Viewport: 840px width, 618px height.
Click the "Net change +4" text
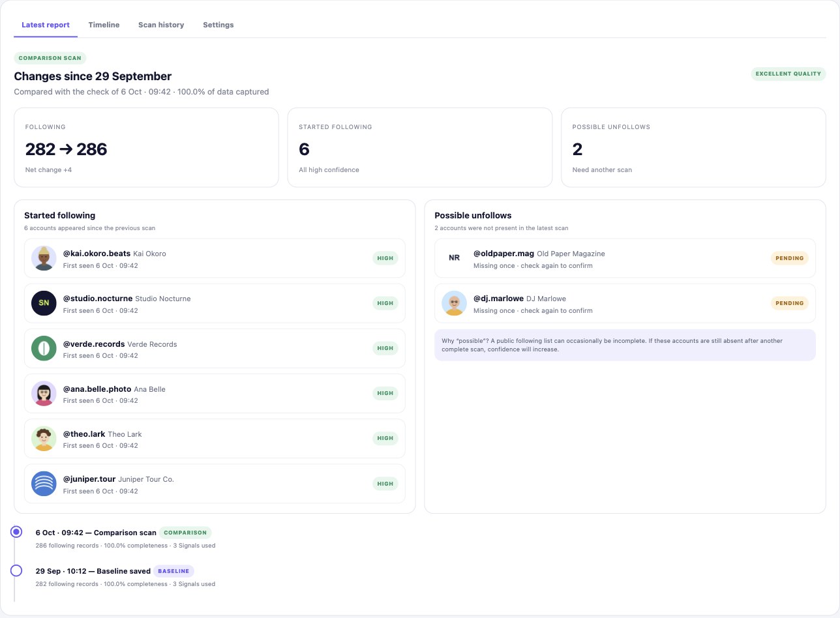tap(48, 170)
